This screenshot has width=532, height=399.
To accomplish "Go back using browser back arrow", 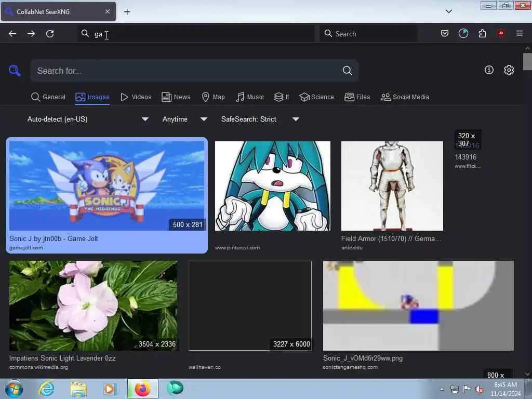I will point(12,34).
